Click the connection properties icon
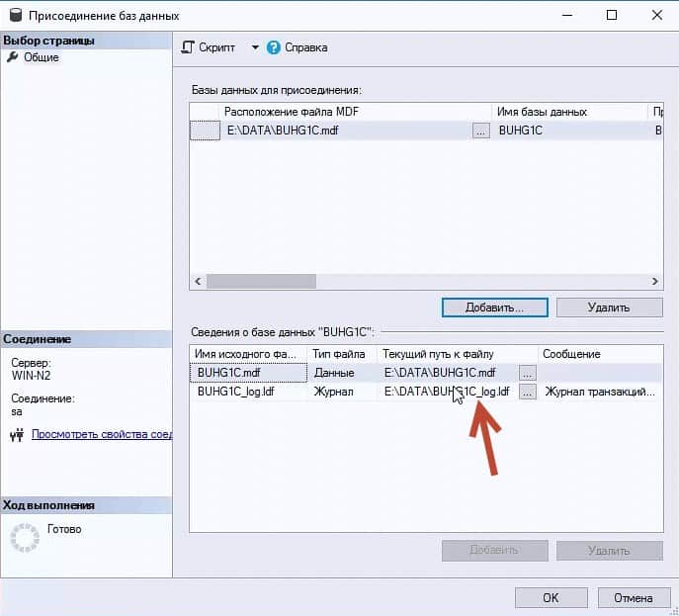679x616 pixels. tap(16, 434)
